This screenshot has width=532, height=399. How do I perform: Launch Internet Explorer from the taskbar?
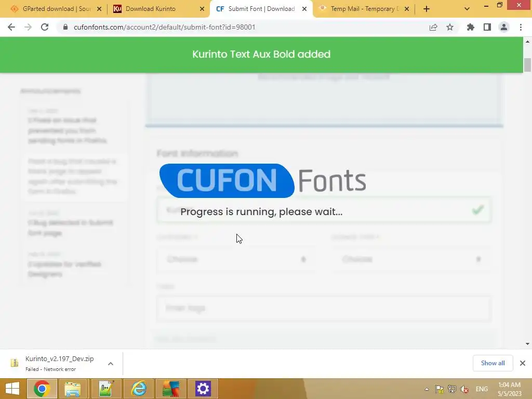tap(138, 389)
